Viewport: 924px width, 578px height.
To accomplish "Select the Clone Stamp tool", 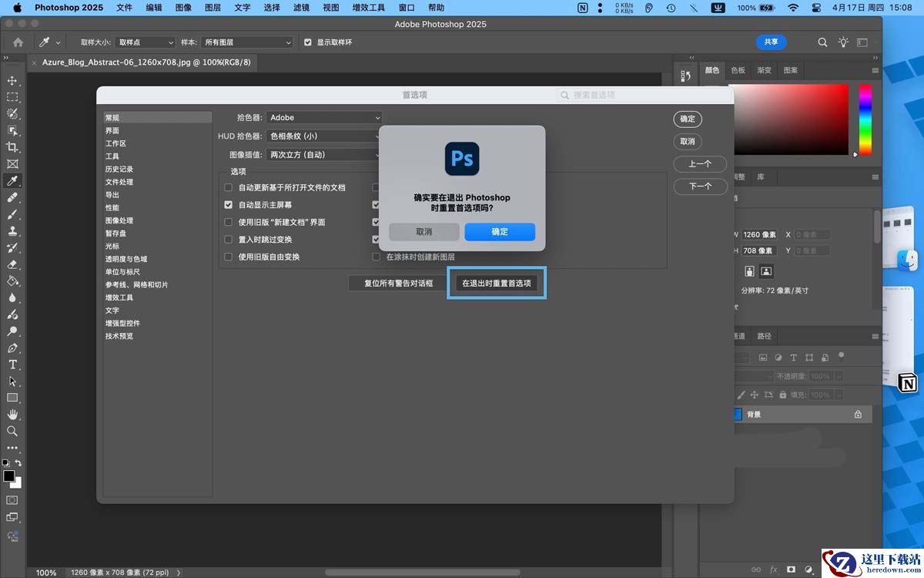I will pos(12,231).
